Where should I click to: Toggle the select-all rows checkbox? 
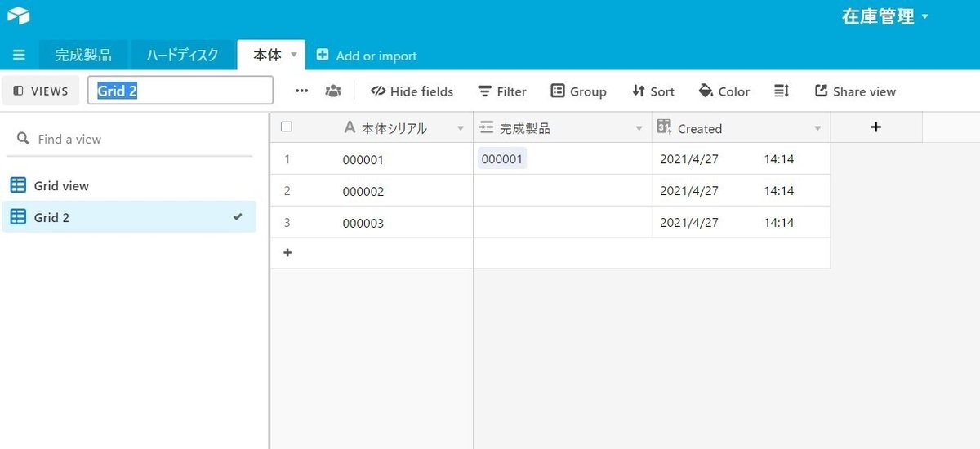[287, 127]
